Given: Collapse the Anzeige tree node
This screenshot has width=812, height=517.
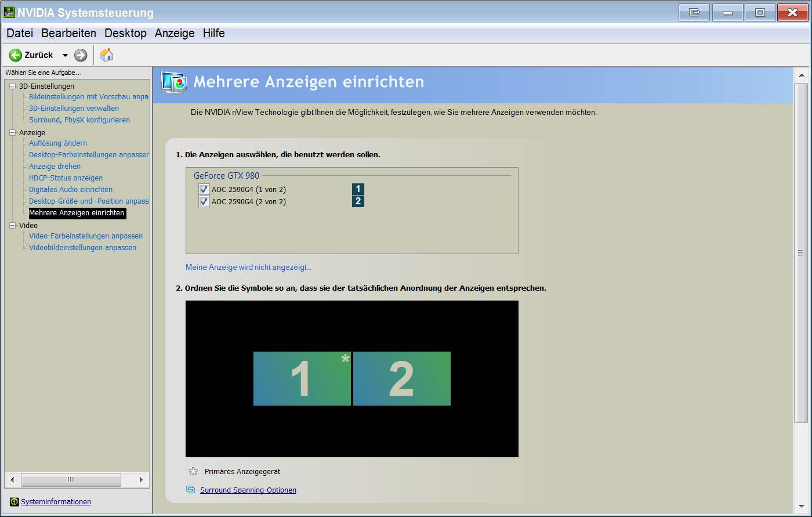Looking at the screenshot, I should (x=13, y=133).
